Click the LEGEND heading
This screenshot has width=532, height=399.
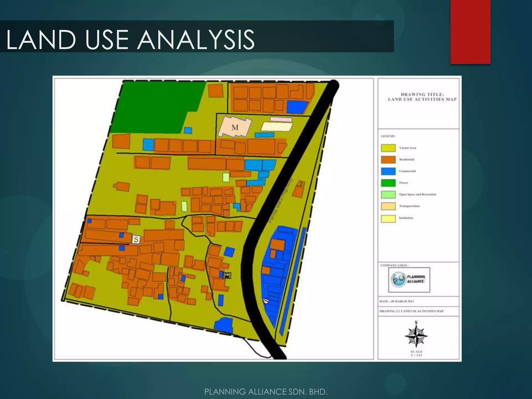(388, 136)
